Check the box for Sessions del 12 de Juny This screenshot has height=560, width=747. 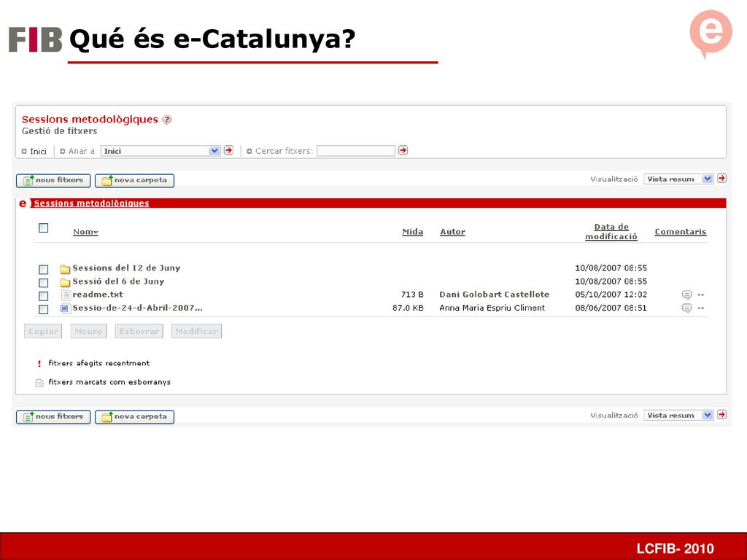click(x=43, y=270)
